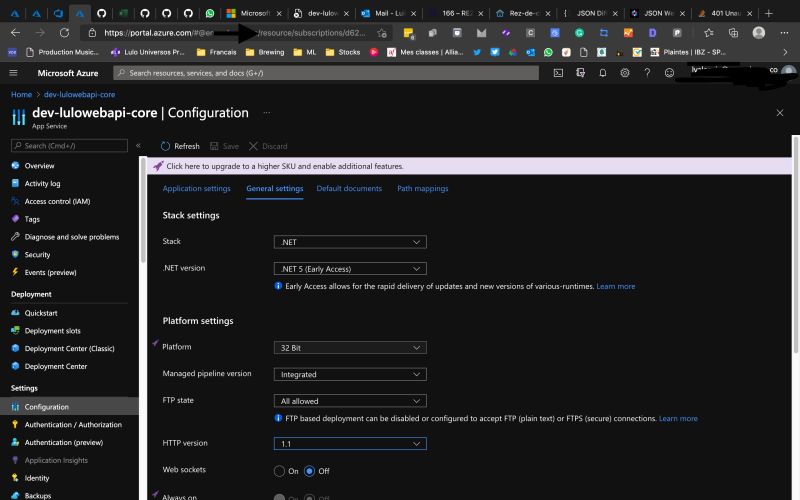The height and width of the screenshot is (500, 800).
Task: Open the Français bookmarks folder
Action: pyautogui.click(x=216, y=52)
